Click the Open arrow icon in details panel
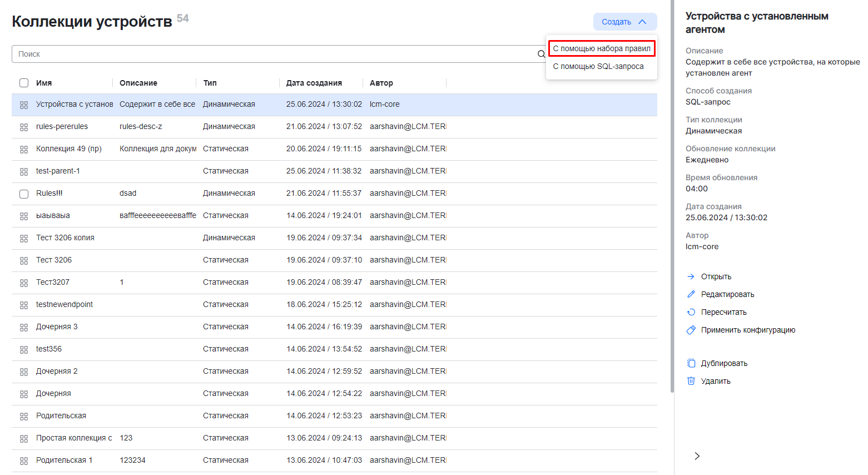The height and width of the screenshot is (475, 868). pyautogui.click(x=691, y=276)
